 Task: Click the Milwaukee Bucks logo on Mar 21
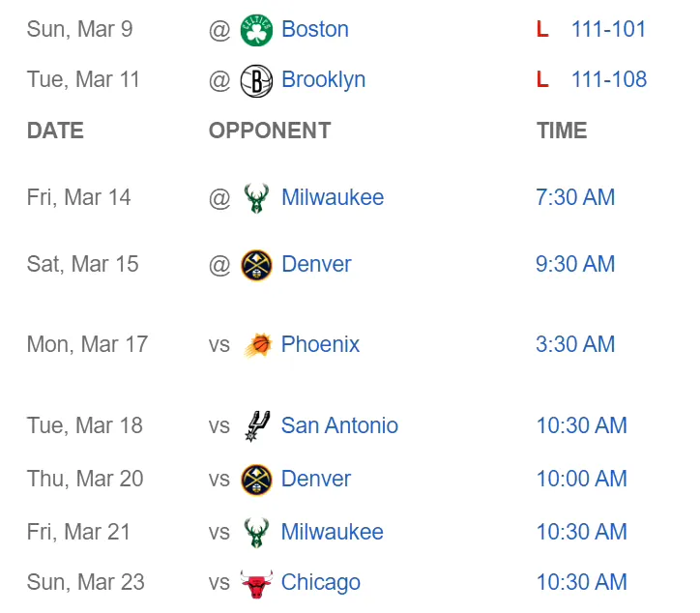click(256, 532)
